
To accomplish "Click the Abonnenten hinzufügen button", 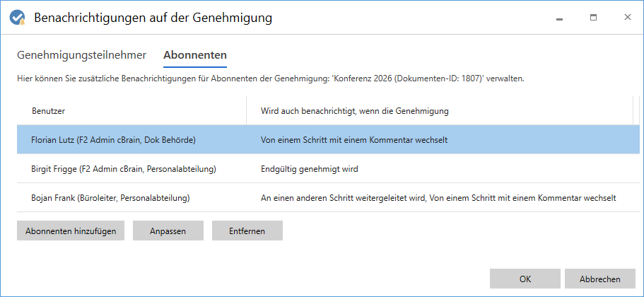I will pos(71,231).
